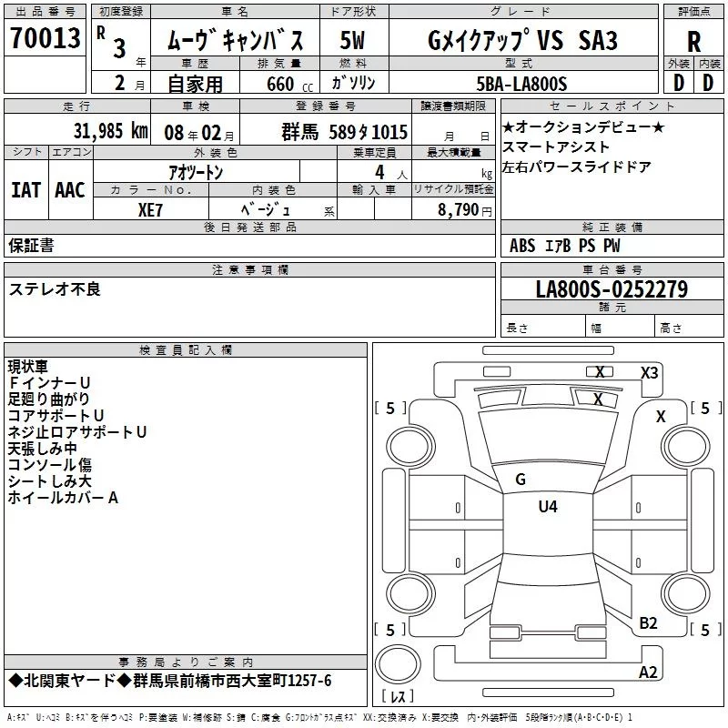Select the displacement '660 cc'
Viewport: 728px width, 728px height.
(289, 85)
